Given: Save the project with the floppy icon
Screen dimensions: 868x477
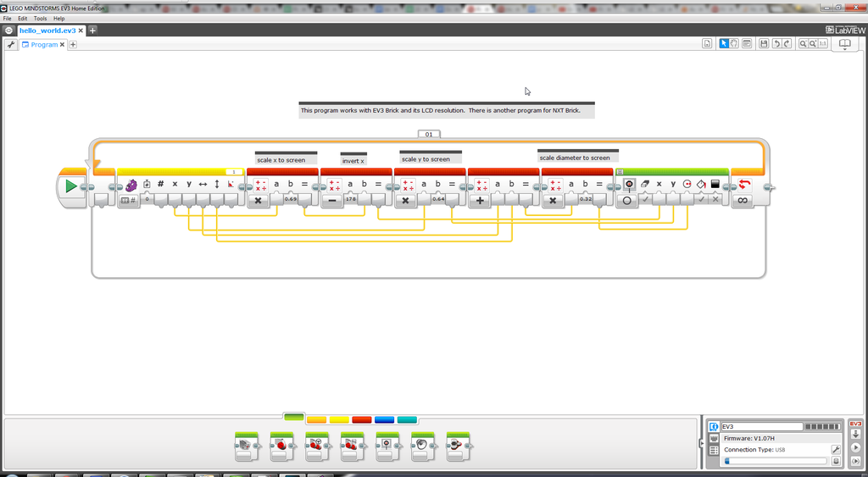Looking at the screenshot, I should click(764, 44).
